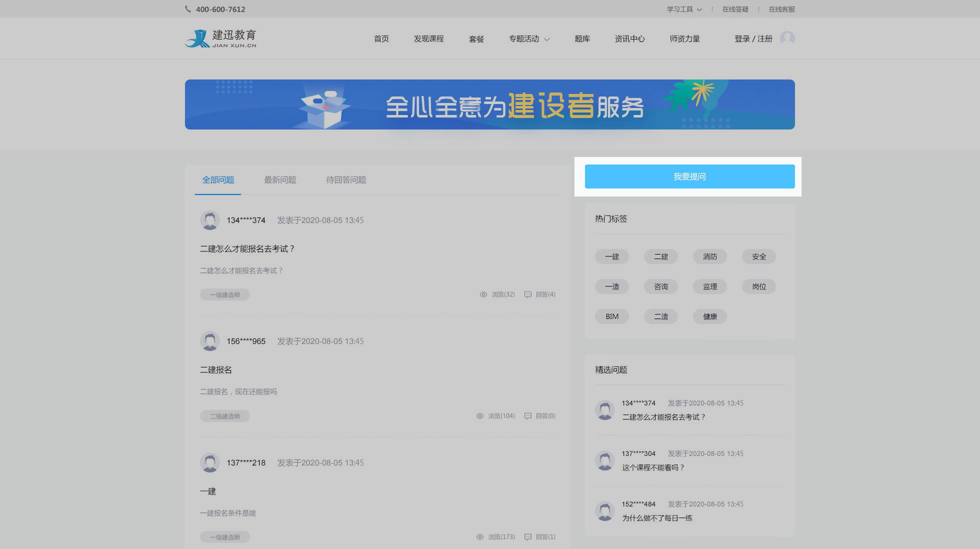This screenshot has height=549, width=980.
Task: Click 登录 / 注册 link
Action: pos(753,38)
